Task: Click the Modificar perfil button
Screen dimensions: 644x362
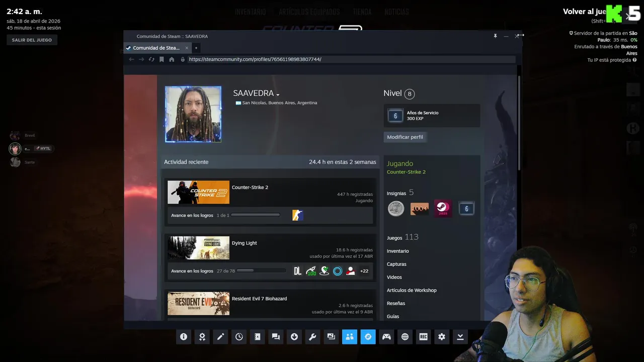Action: pyautogui.click(x=405, y=137)
